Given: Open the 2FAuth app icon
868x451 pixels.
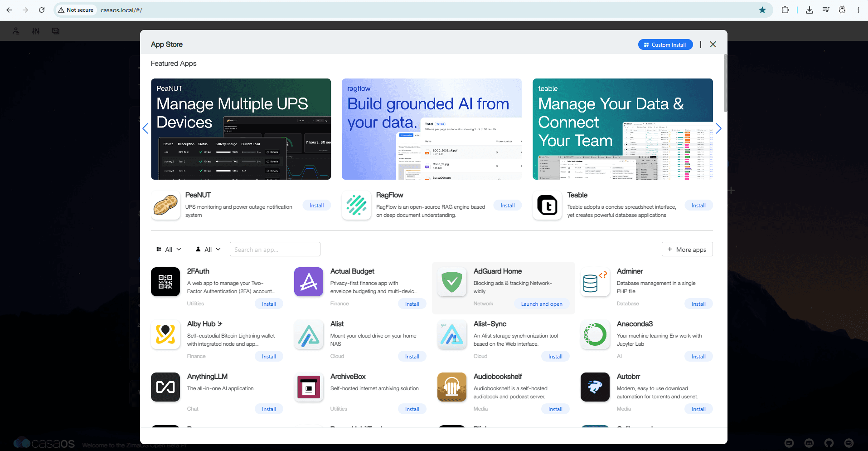Looking at the screenshot, I should click(165, 282).
